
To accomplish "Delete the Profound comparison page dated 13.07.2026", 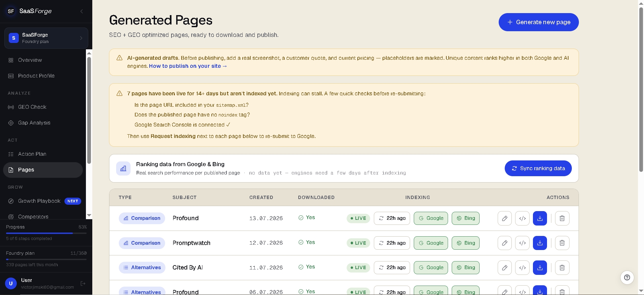I will point(562,218).
